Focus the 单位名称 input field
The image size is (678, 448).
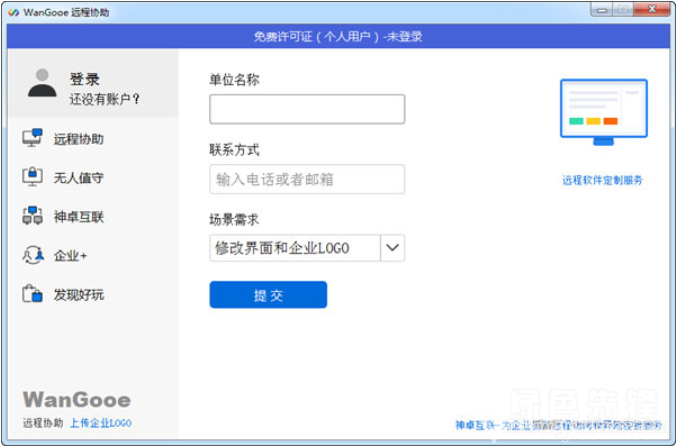coord(307,109)
